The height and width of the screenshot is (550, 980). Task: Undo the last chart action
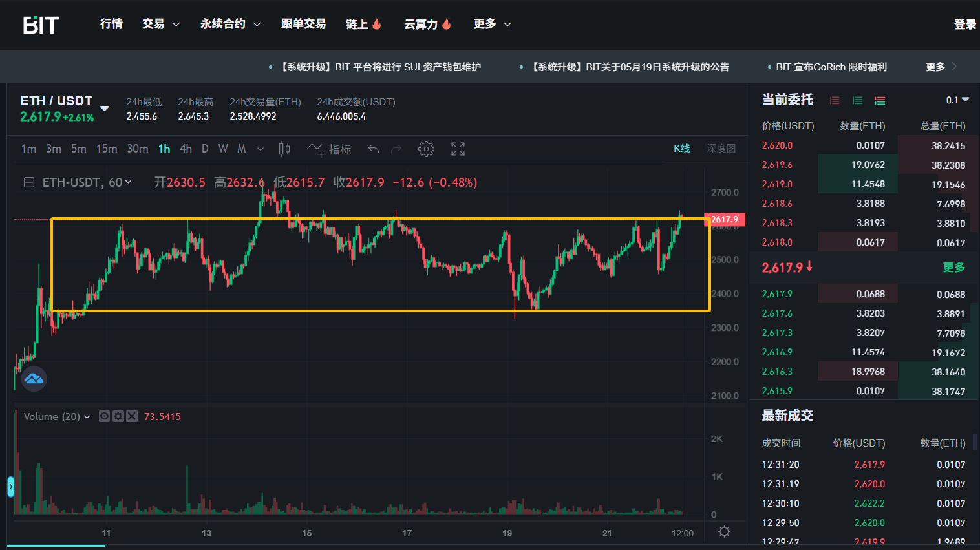[x=374, y=149]
